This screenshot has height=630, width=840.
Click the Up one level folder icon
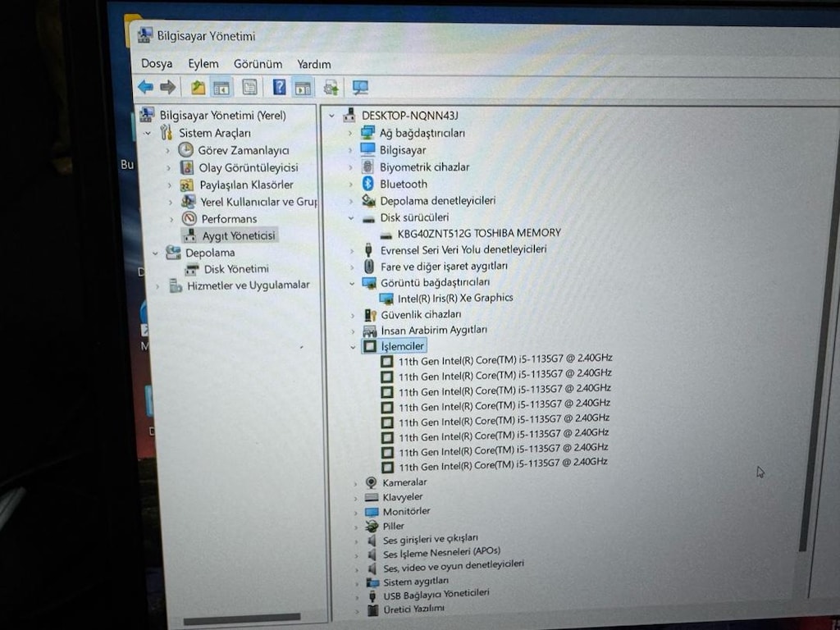(x=199, y=87)
